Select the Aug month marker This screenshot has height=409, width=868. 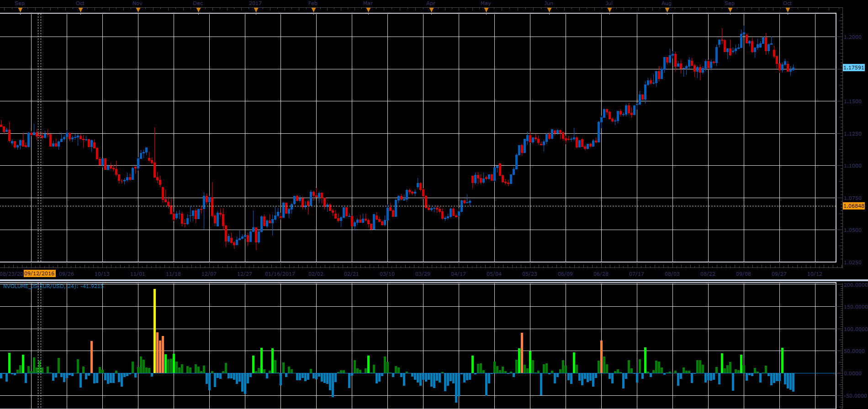tap(667, 3)
